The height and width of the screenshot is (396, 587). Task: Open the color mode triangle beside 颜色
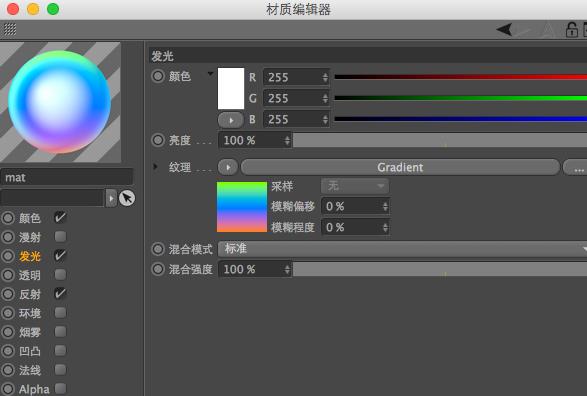click(x=210, y=73)
